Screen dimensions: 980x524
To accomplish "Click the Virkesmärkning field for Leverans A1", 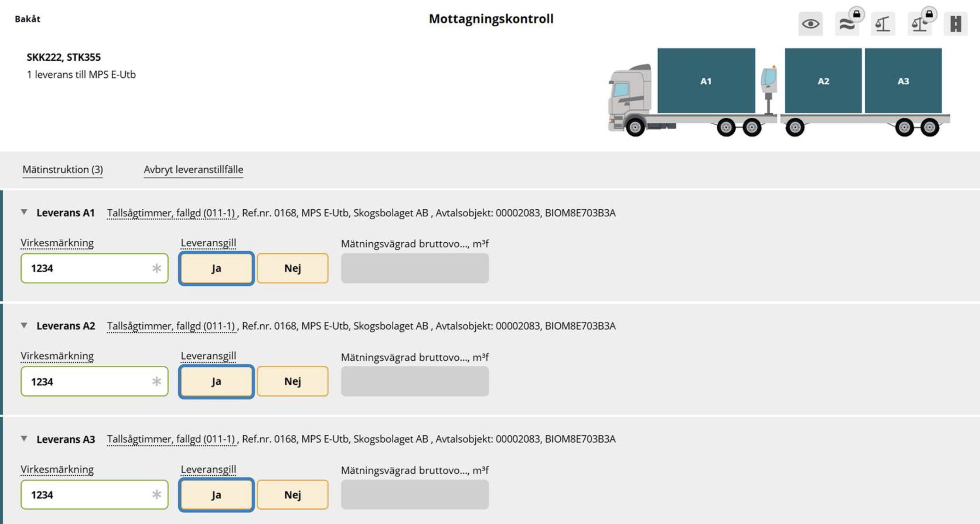I will [94, 268].
